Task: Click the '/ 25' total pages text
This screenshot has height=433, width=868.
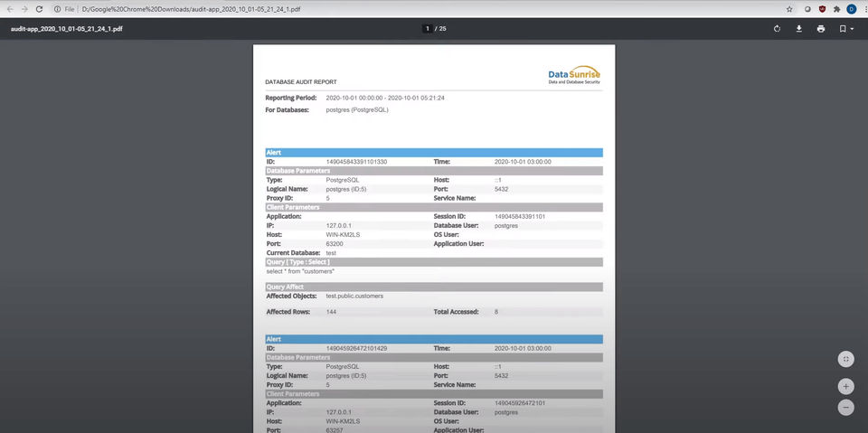Action: 440,29
